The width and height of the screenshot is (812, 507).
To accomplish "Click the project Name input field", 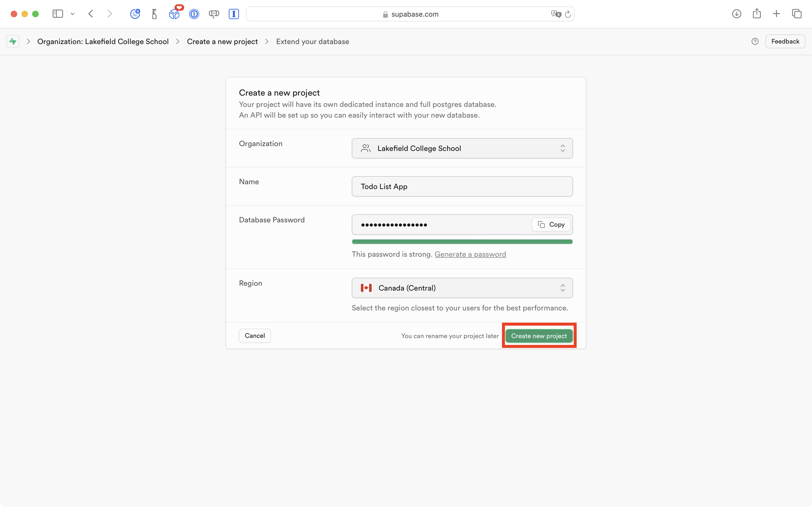I will [462, 186].
